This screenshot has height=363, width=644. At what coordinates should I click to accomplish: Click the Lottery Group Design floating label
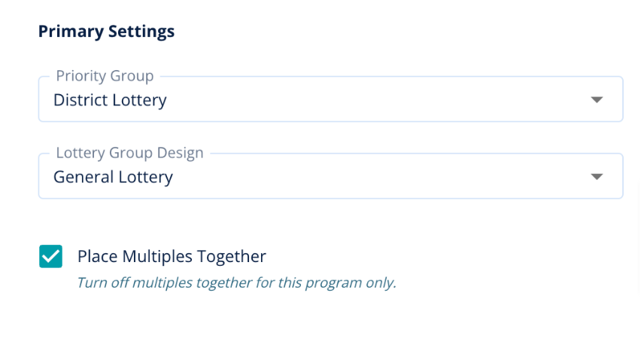(129, 153)
